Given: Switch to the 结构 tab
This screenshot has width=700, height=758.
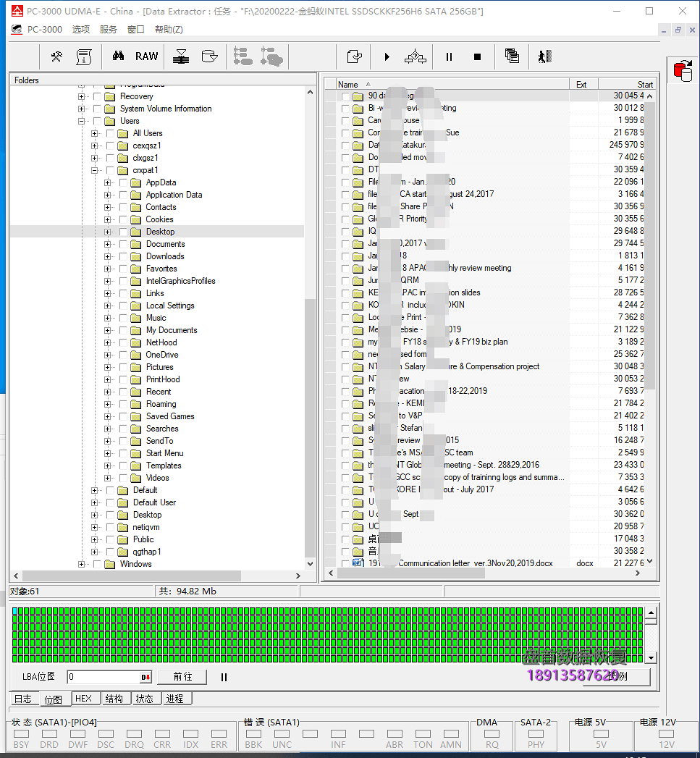Looking at the screenshot, I should (114, 699).
